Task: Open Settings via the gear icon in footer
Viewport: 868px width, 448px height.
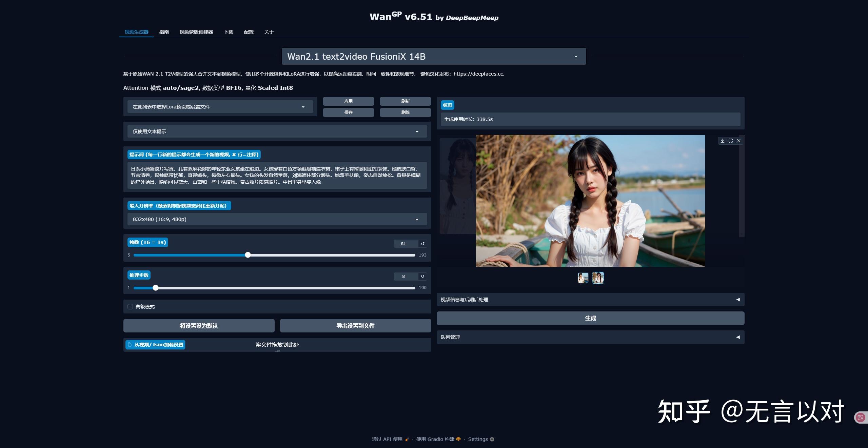Action: pos(492,439)
